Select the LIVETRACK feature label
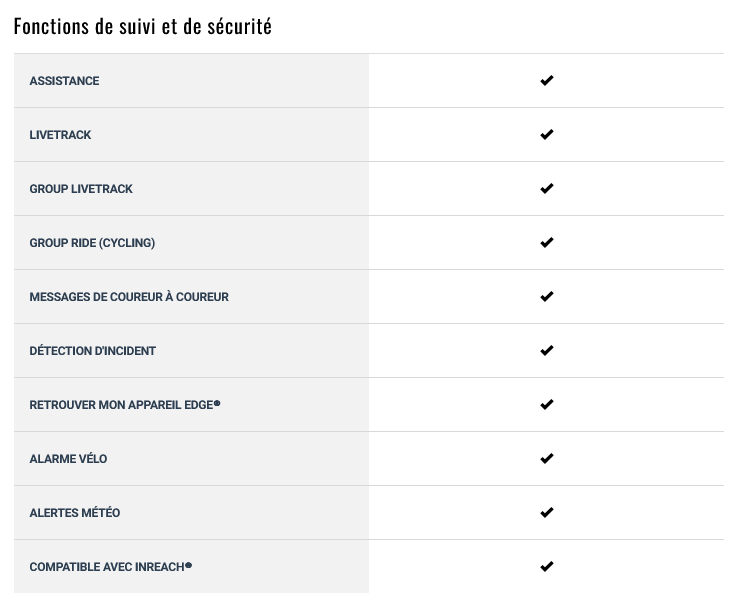The height and width of the screenshot is (611, 740). 60,135
